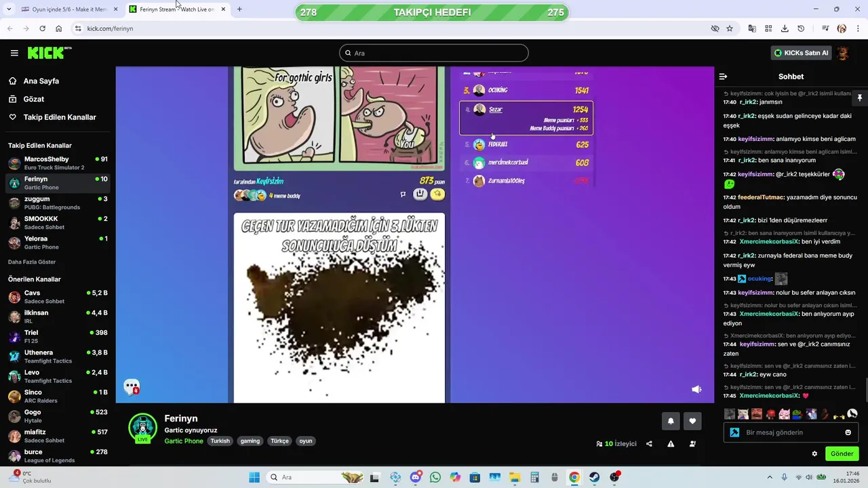Bookmark this page with the star
This screenshot has height=488, width=868.
pyautogui.click(x=730, y=28)
